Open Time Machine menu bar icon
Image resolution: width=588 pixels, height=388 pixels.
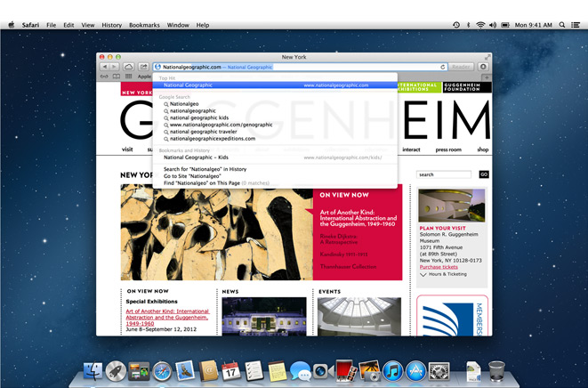456,25
